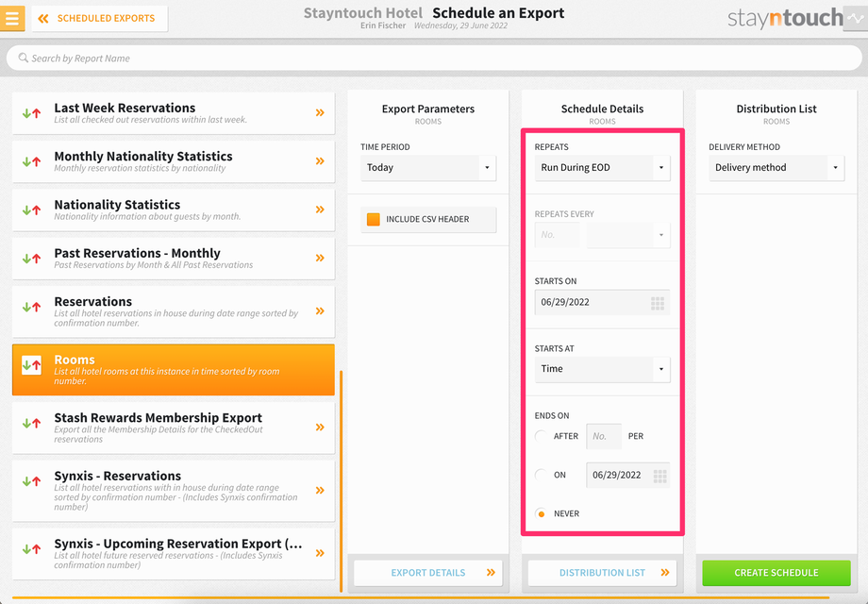
Task: Open the Delivery Method dropdown
Action: 776,168
